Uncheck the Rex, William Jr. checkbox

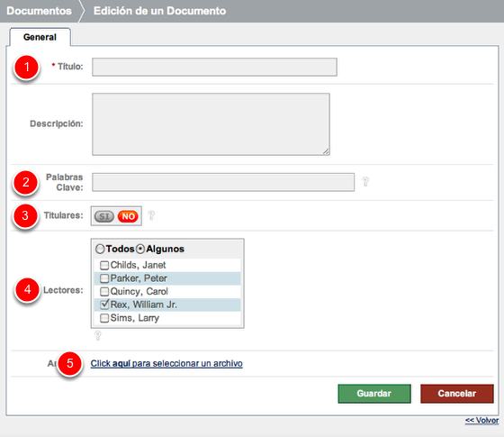(x=104, y=305)
